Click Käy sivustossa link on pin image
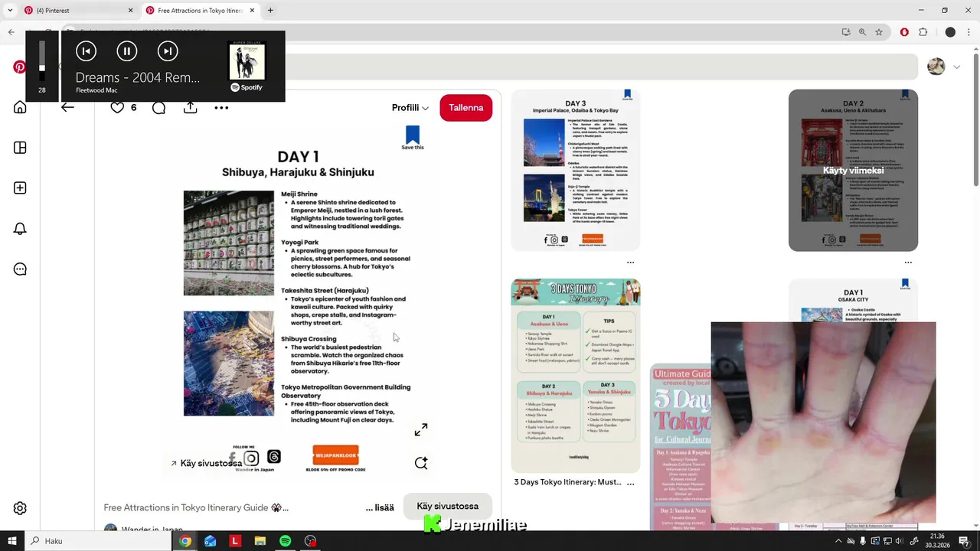 click(207, 463)
